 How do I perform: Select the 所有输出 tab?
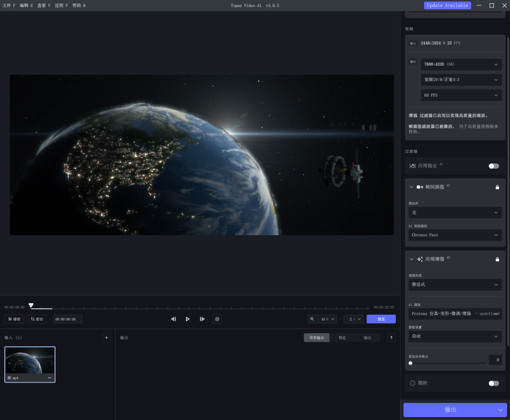click(x=316, y=338)
